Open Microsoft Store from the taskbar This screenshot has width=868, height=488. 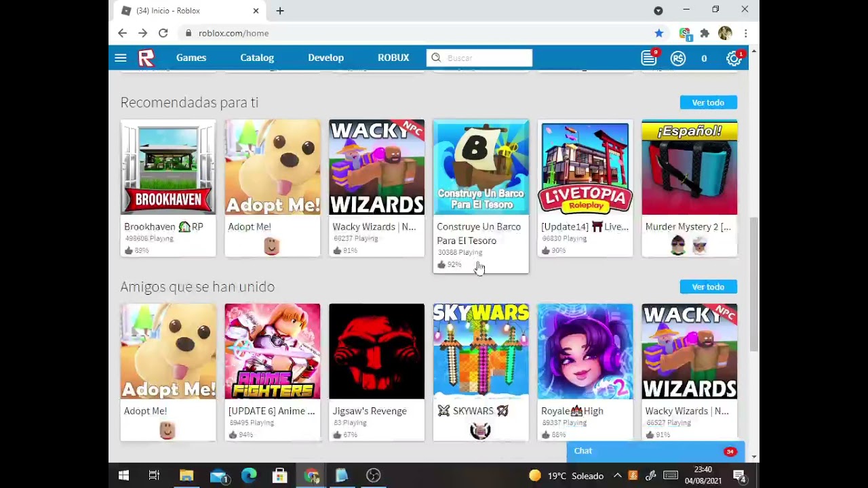tap(280, 475)
